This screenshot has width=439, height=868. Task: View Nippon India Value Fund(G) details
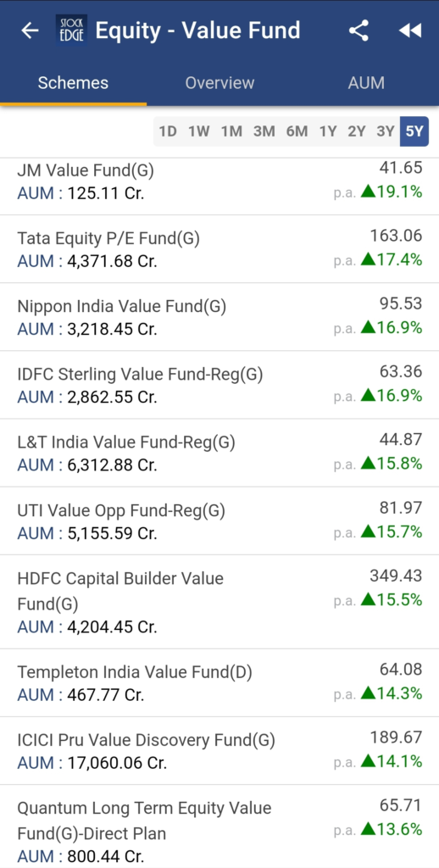(x=219, y=317)
